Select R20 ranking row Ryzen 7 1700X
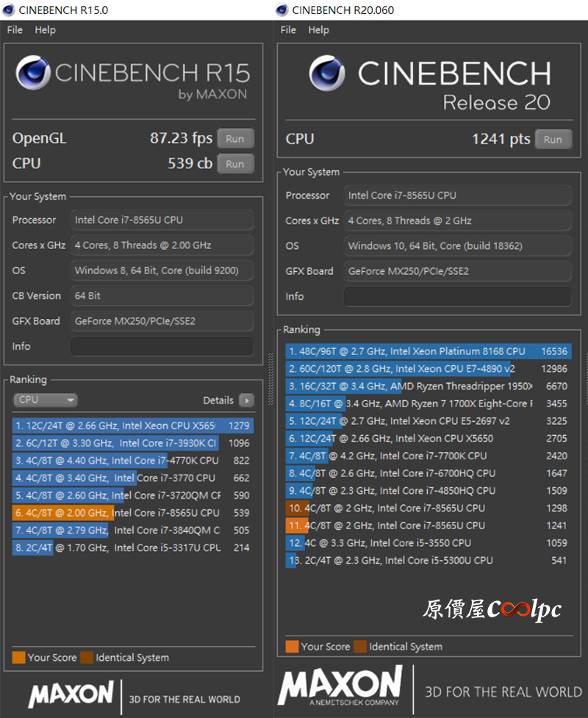Screen dimensions: 588x718 click(x=429, y=403)
